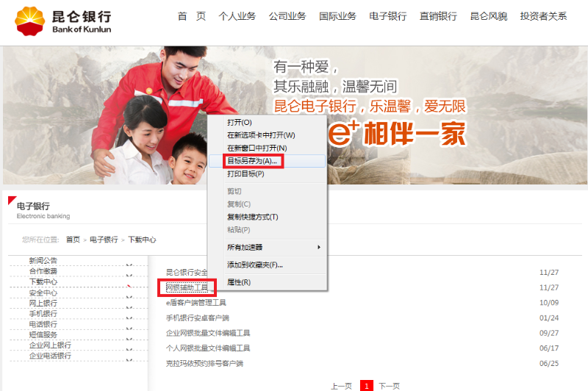Expand chevron beside 新闻公告 in sidebar
The width and height of the screenshot is (588, 391).
point(129,265)
